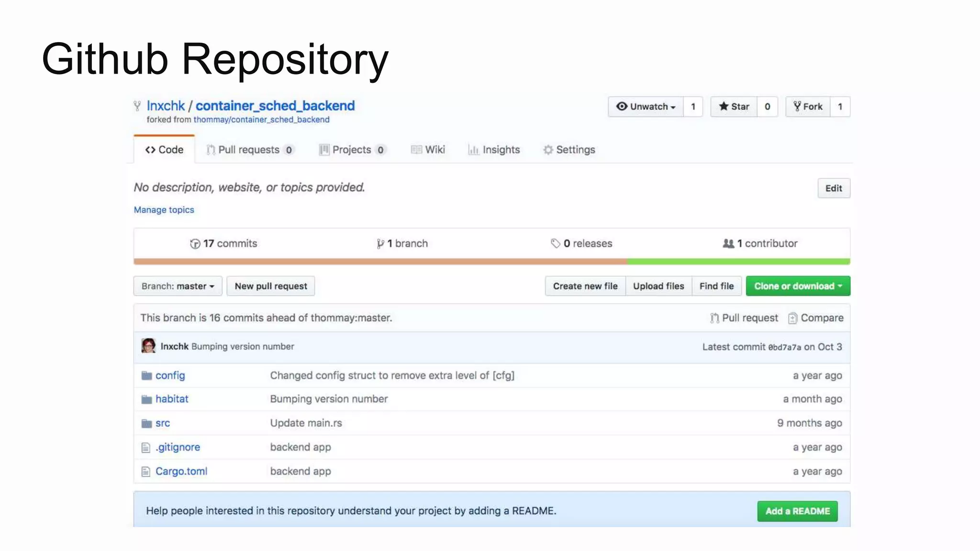Click Add a README button
The image size is (980, 551).
(798, 511)
